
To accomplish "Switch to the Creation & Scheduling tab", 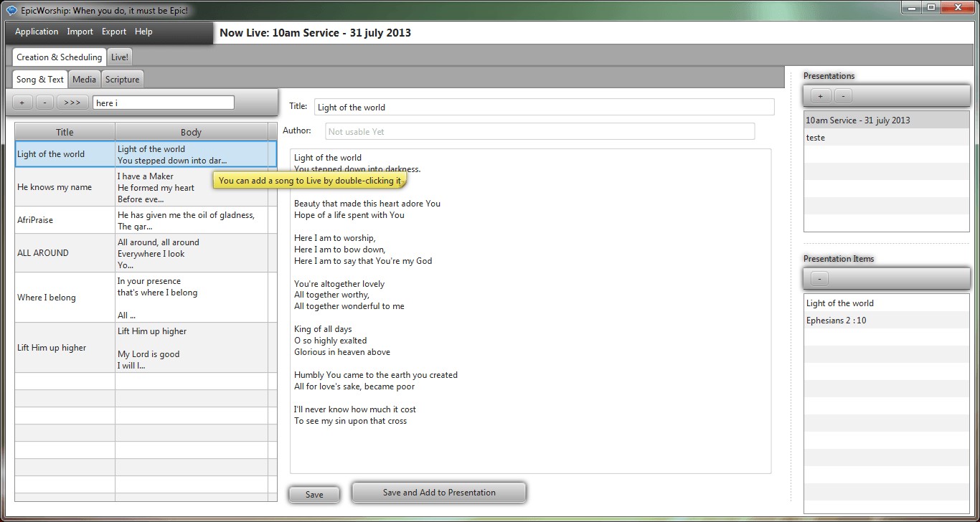I will click(60, 57).
